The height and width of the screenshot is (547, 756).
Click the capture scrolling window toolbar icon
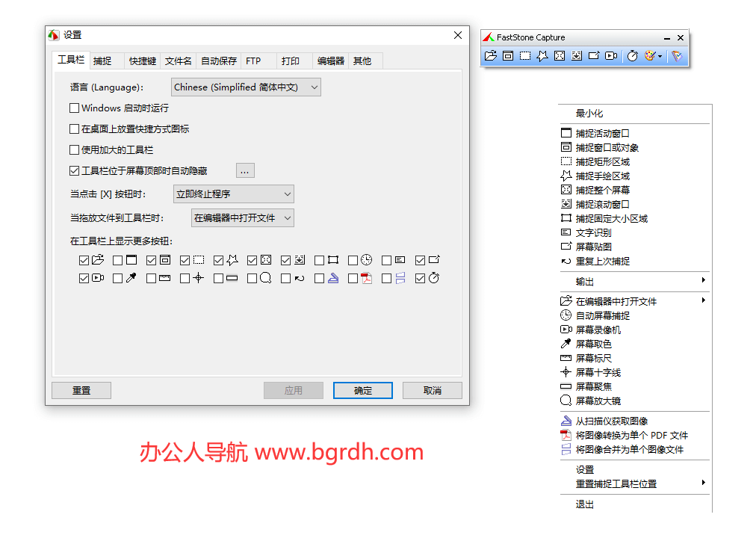click(x=577, y=56)
